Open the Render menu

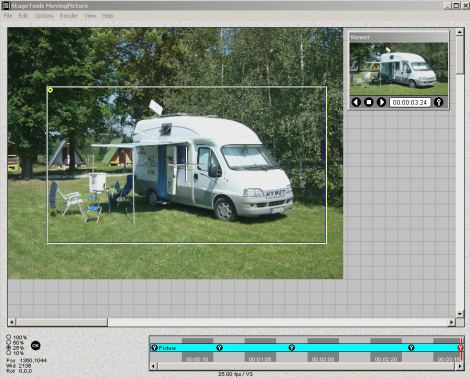pyautogui.click(x=69, y=16)
